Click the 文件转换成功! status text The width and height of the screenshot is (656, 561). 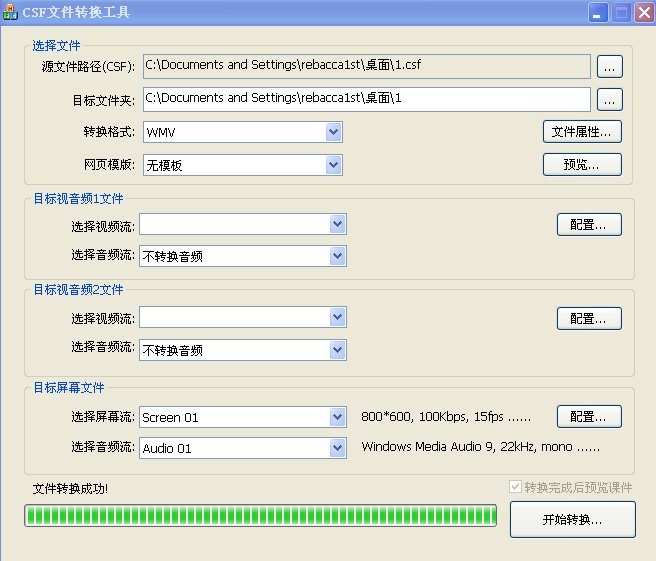coord(70,488)
